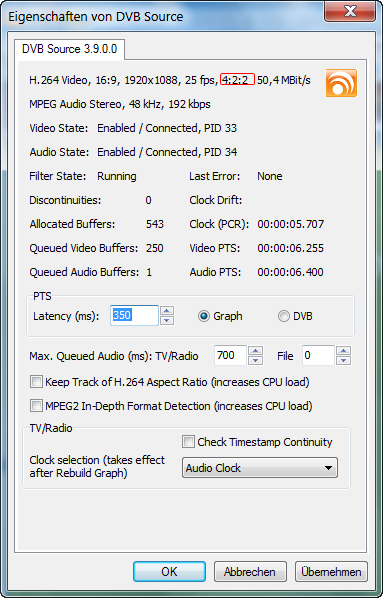Click the Übernehmen button
The width and height of the screenshot is (383, 598).
331,572
